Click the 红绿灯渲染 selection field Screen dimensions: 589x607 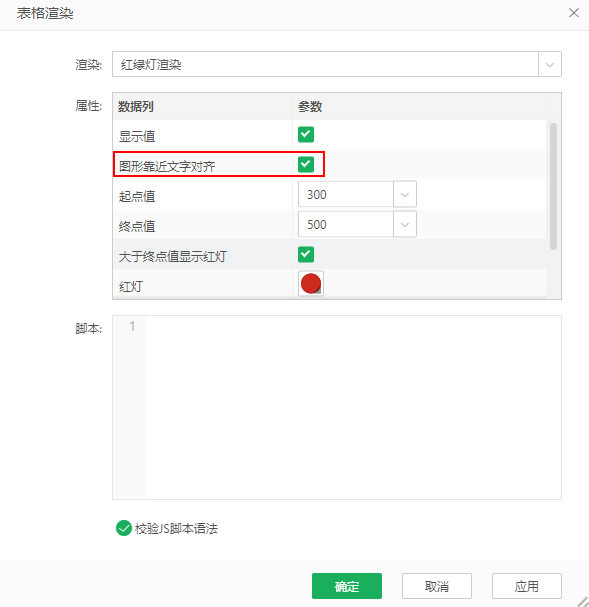click(x=325, y=64)
